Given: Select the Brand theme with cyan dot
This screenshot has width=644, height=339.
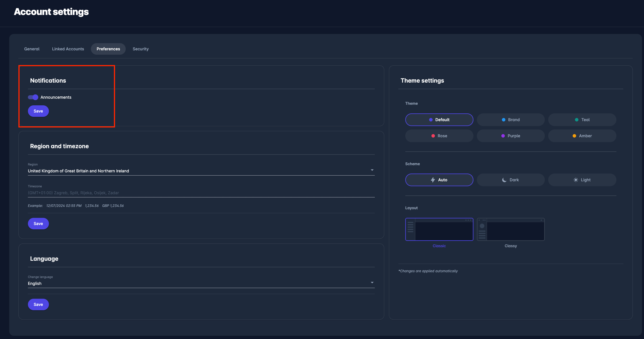Looking at the screenshot, I should (x=511, y=119).
